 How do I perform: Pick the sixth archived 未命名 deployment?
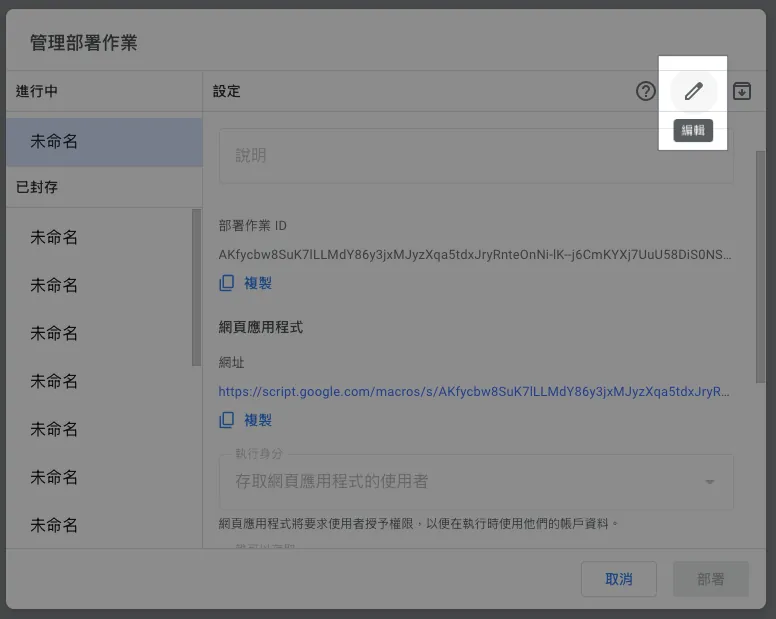click(55, 477)
